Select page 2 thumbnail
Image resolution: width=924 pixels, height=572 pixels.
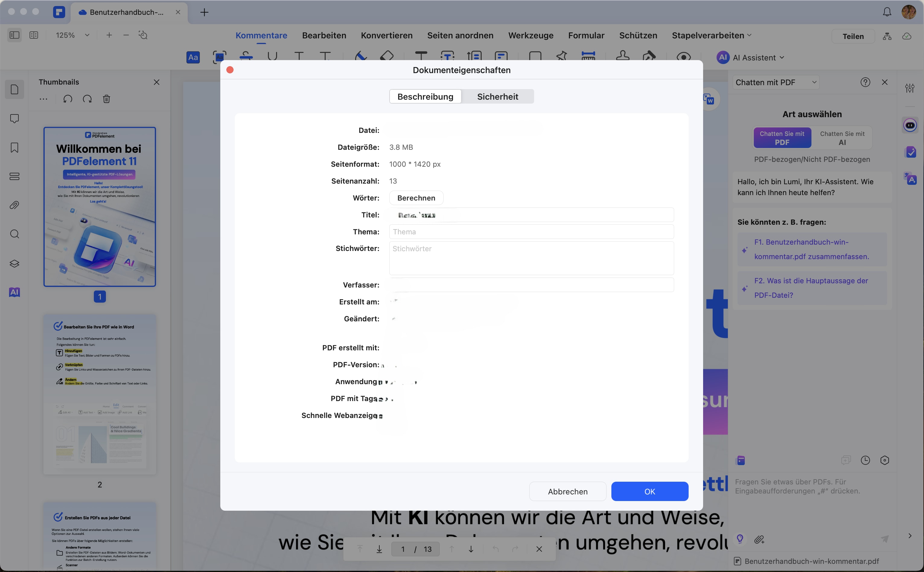click(x=100, y=395)
